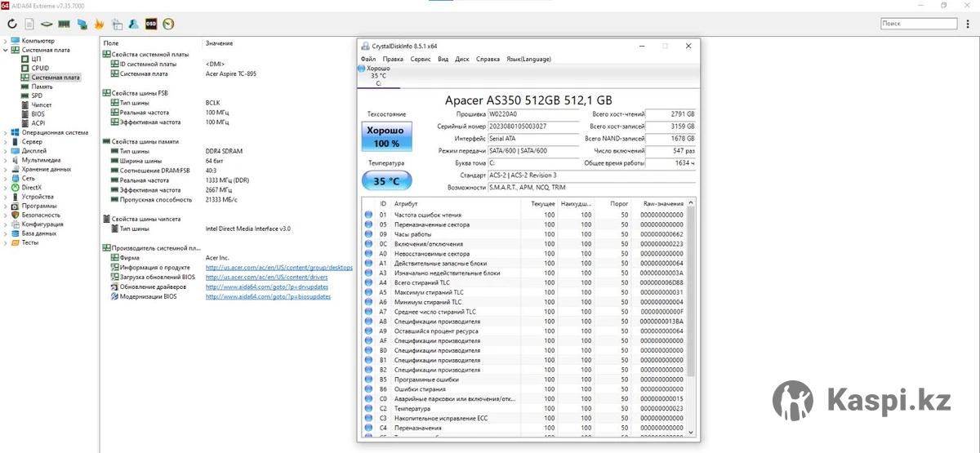The width and height of the screenshot is (980, 453).
Task: Click the gauge-shaped toolbar icon
Action: 168,24
